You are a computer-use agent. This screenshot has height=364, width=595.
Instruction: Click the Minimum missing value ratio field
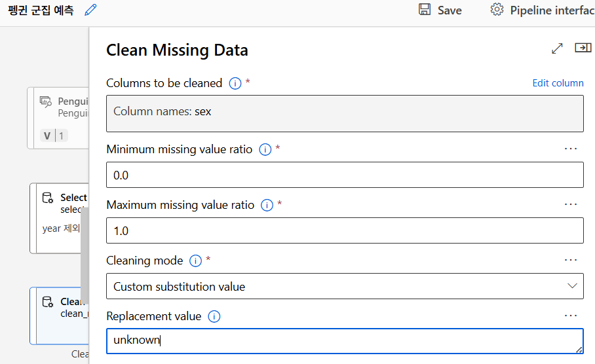point(345,175)
